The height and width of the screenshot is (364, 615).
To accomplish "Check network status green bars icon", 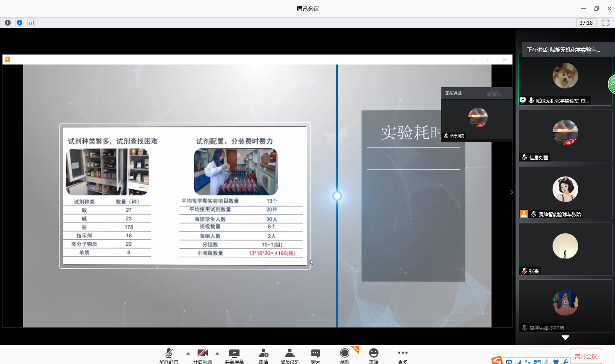I will (x=31, y=23).
